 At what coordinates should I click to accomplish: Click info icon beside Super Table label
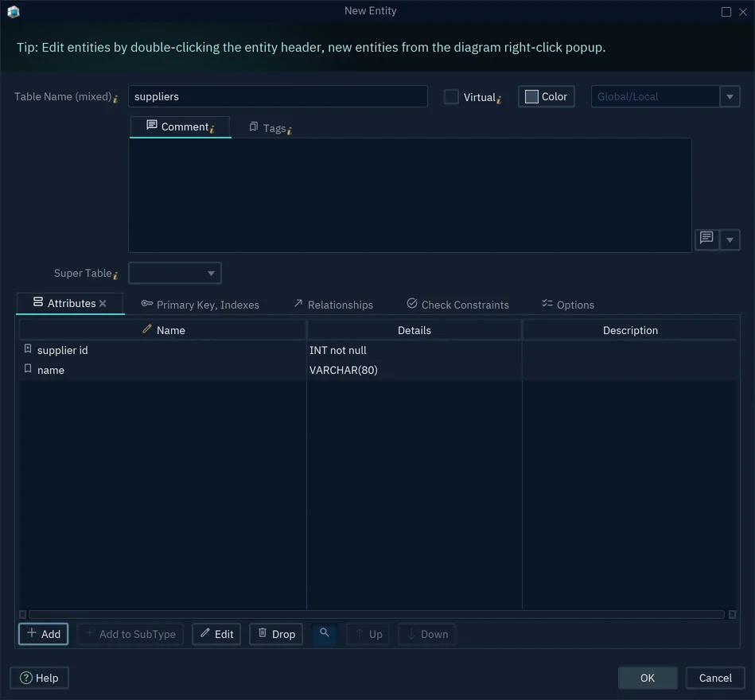point(115,275)
